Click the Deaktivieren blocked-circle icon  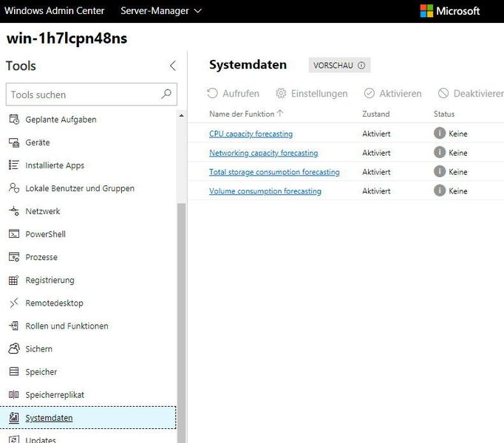pos(443,93)
